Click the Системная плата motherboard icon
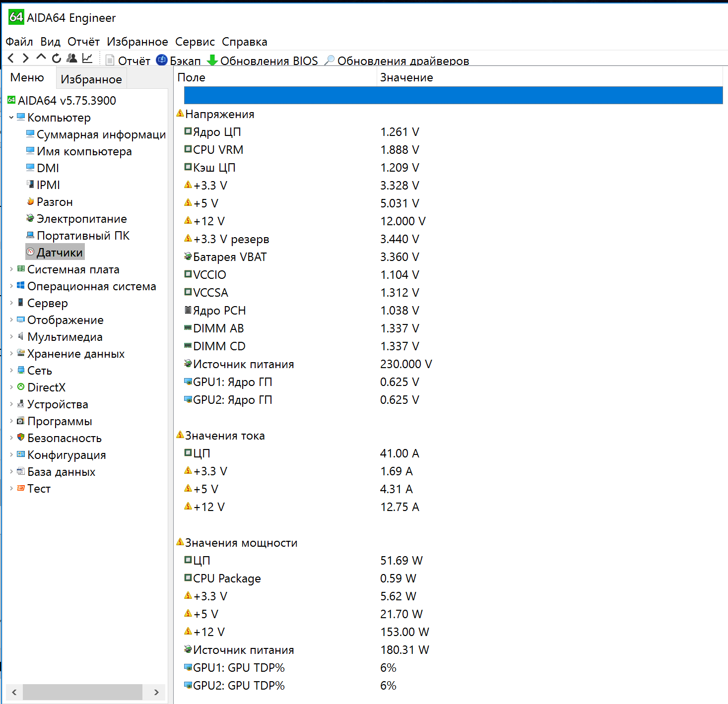This screenshot has width=728, height=704. (x=21, y=269)
